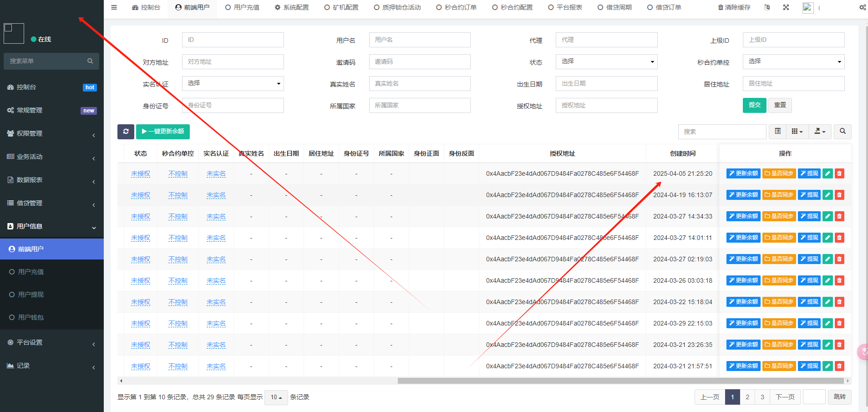Click the sidebar menu search icon
The width and height of the screenshot is (868, 412).
click(x=90, y=61)
